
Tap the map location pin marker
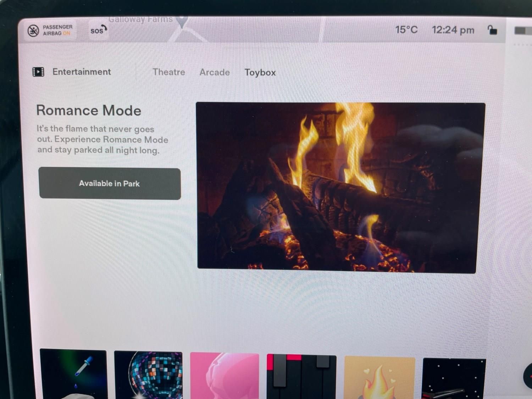182,22
